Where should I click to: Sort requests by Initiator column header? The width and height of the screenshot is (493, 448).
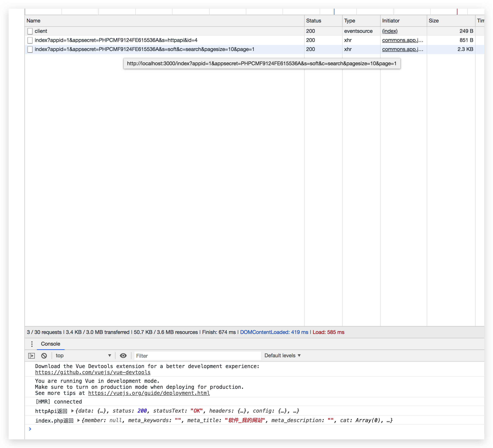[403, 21]
